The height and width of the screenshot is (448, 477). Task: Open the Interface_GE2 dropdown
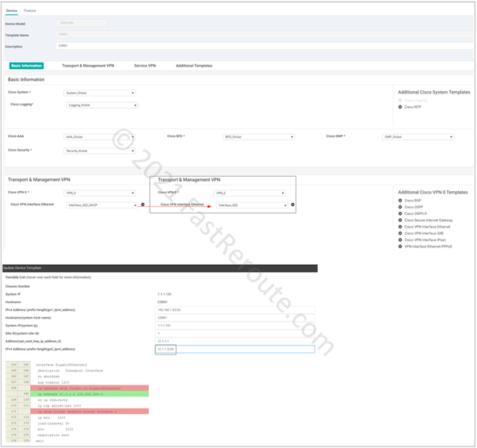(252, 205)
